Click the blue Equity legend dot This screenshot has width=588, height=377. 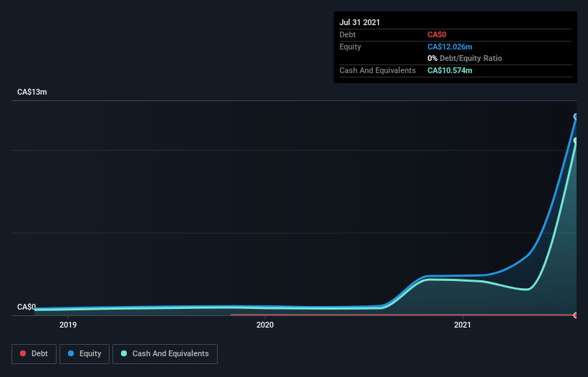click(x=71, y=353)
